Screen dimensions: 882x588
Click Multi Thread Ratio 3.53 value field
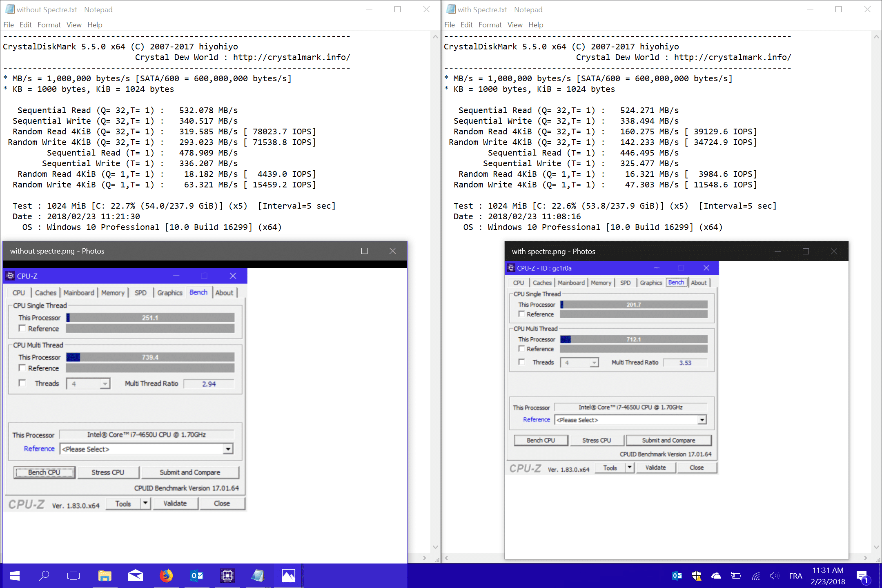click(685, 362)
